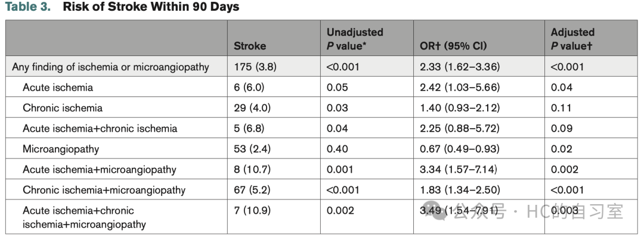Screen dimensions: 644x237
Task: Click the Acute ischemia+chronic ischemia row label
Action: point(100,129)
